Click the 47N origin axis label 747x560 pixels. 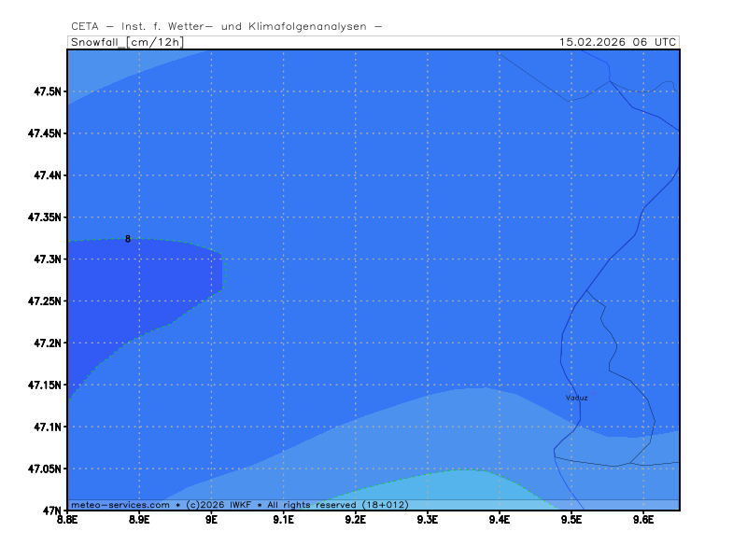point(50,511)
